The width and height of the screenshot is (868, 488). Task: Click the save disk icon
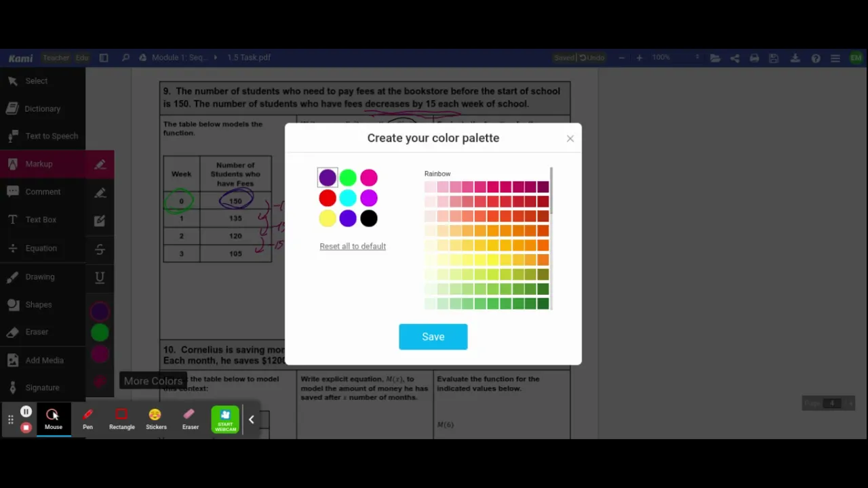pyautogui.click(x=774, y=58)
